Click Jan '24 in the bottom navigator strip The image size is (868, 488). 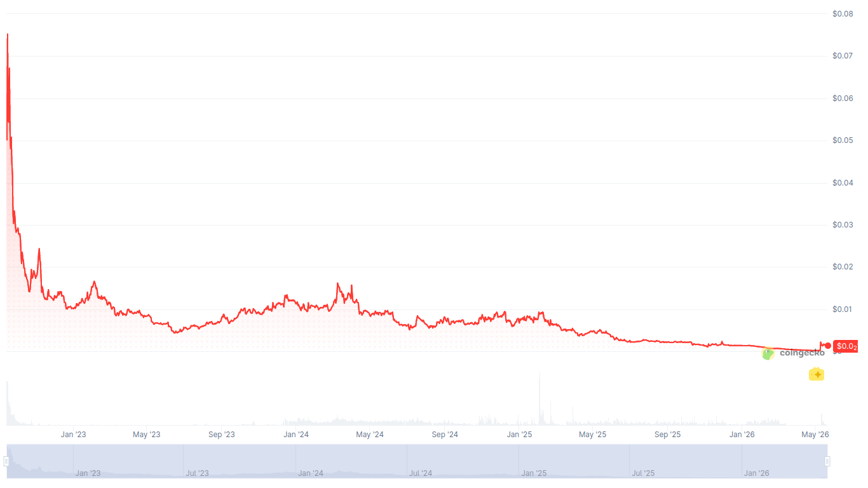coord(311,473)
